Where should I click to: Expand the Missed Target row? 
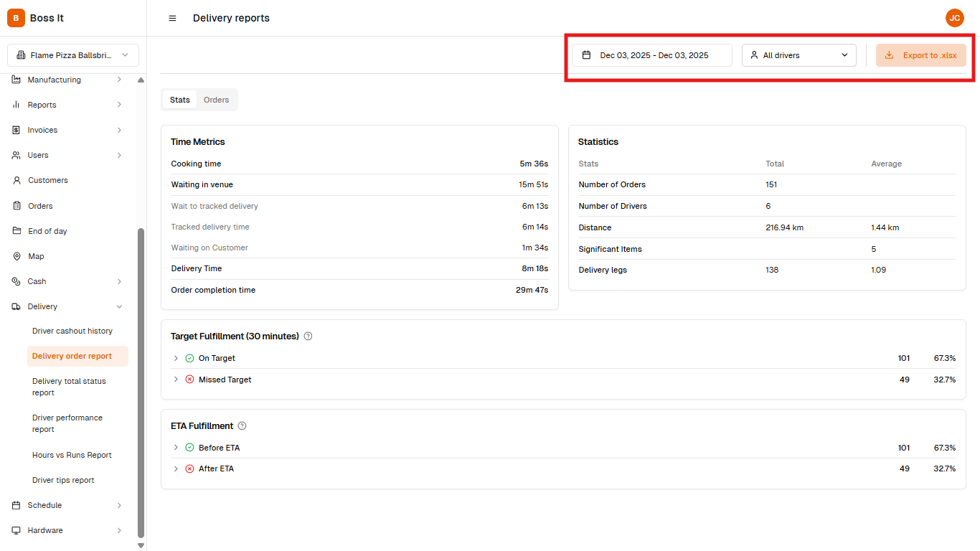[x=176, y=380]
